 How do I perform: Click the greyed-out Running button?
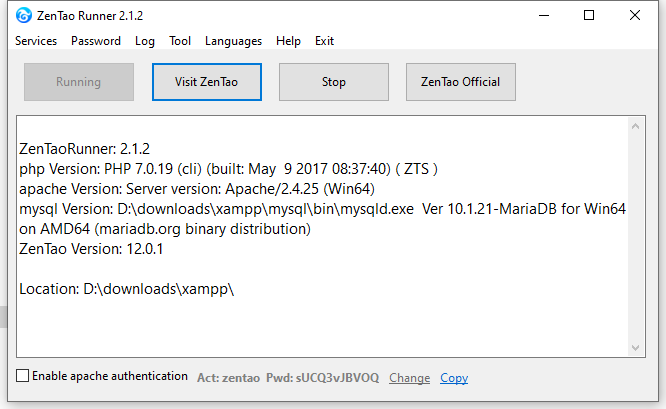pos(78,82)
